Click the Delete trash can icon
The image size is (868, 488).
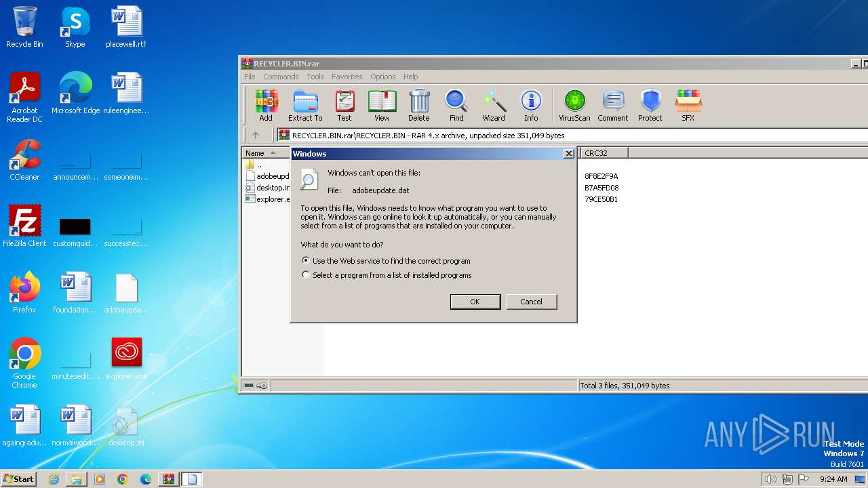pos(419,106)
